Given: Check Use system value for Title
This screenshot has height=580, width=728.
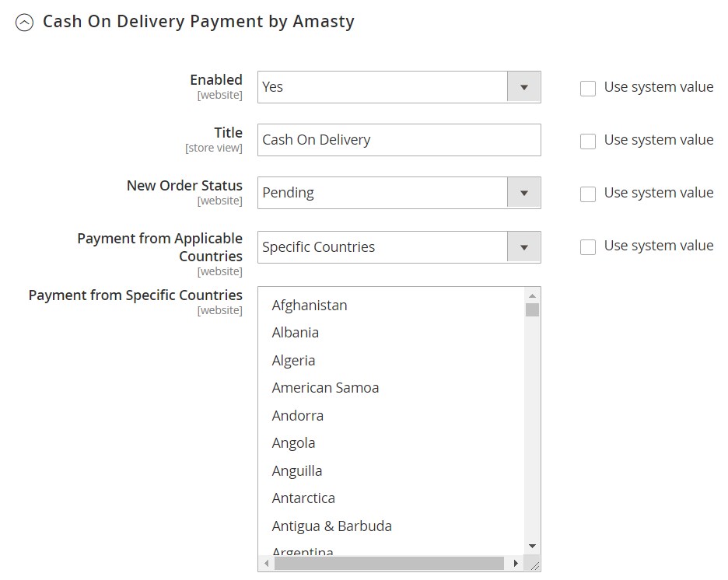Looking at the screenshot, I should pos(588,142).
